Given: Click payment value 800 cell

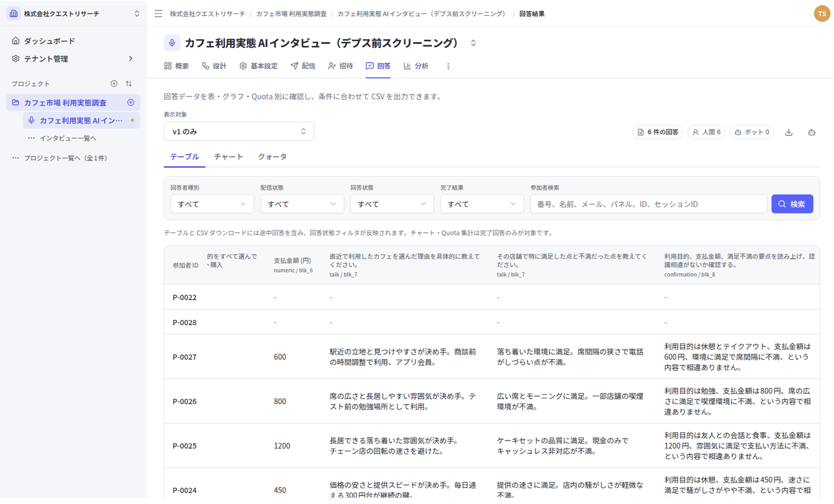Looking at the screenshot, I should coord(280,401).
